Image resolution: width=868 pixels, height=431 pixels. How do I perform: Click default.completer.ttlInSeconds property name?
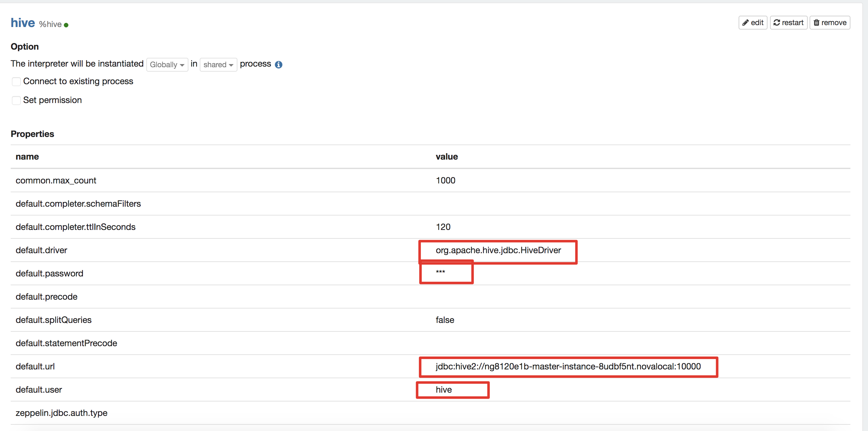[75, 227]
